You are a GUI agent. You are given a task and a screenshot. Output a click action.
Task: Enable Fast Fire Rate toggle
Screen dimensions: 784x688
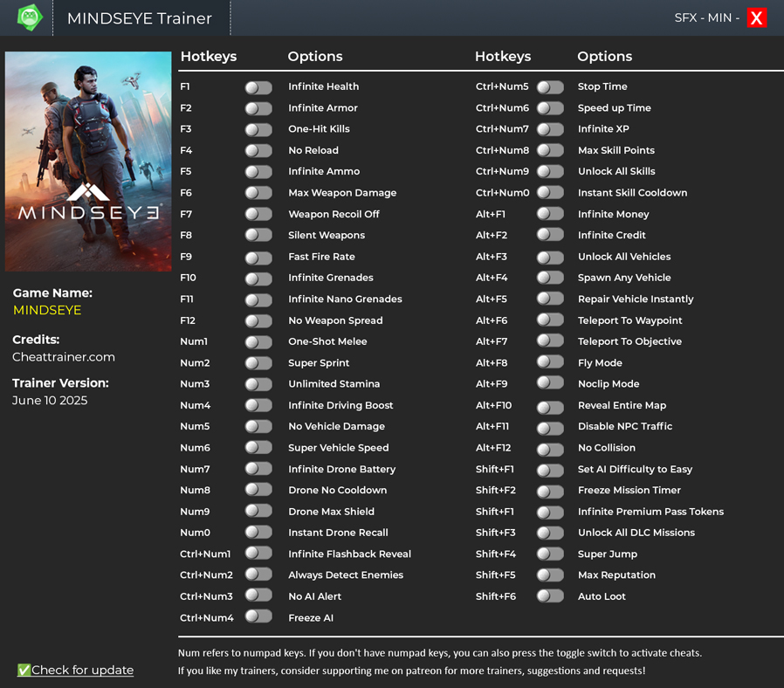pyautogui.click(x=258, y=258)
